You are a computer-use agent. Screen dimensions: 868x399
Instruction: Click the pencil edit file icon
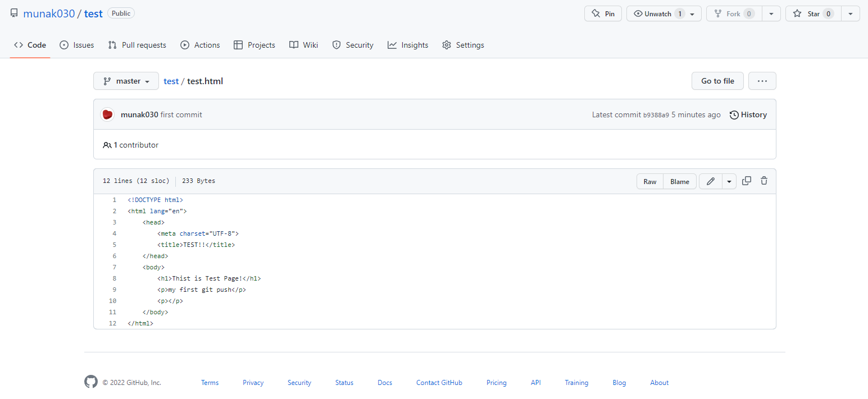coord(711,181)
